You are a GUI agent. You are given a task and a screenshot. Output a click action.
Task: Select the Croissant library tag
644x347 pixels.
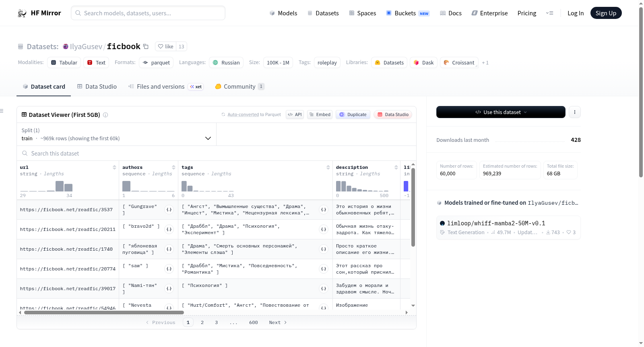click(x=459, y=63)
